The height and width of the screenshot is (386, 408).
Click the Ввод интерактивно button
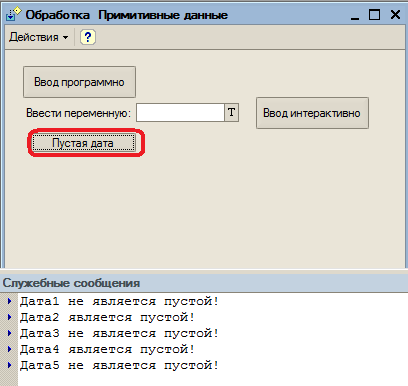pyautogui.click(x=312, y=113)
